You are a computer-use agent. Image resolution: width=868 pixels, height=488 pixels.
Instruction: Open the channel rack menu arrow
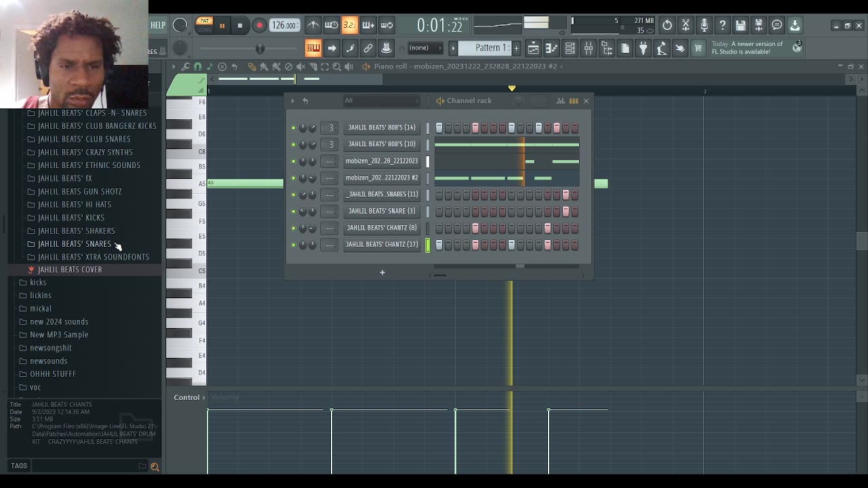click(x=293, y=101)
